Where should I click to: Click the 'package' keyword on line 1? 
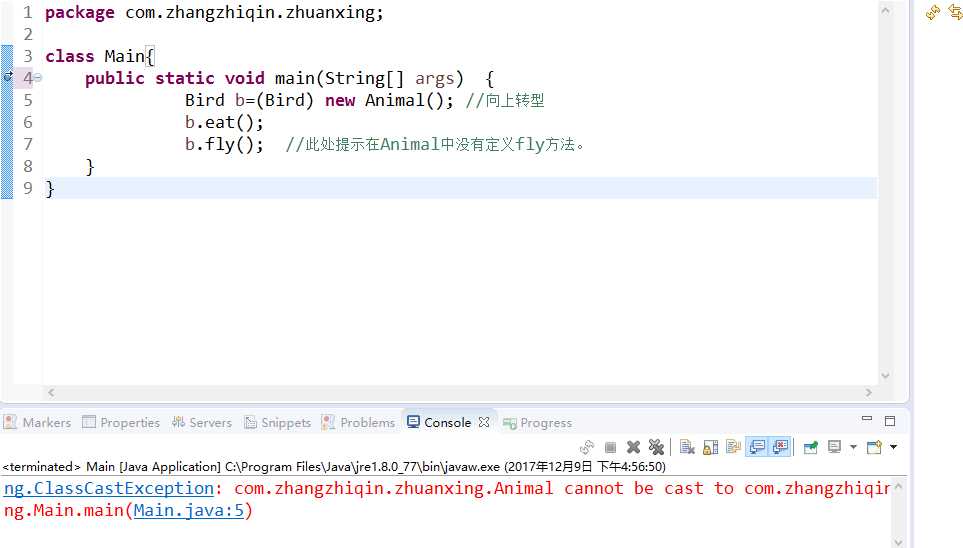click(x=79, y=12)
